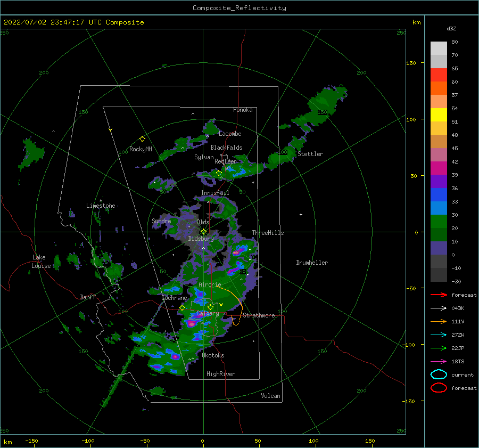Click the Sylvan label
The height and width of the screenshot is (448, 479).
pos(204,157)
